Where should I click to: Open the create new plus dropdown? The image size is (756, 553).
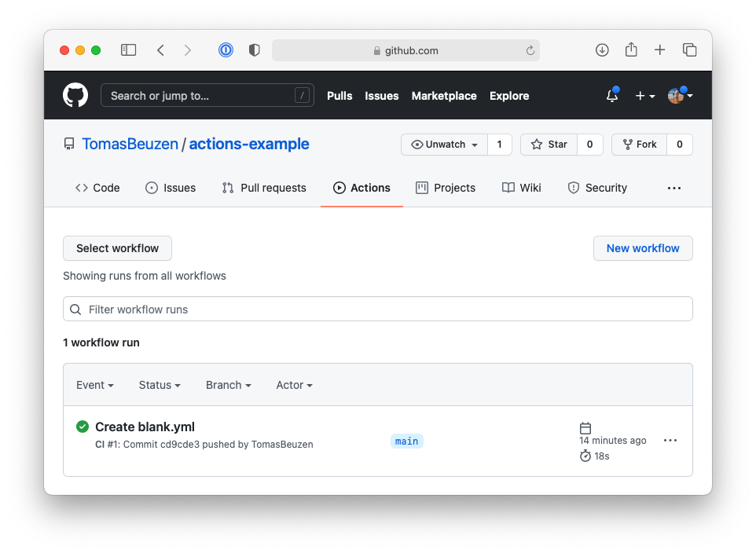[x=644, y=96]
